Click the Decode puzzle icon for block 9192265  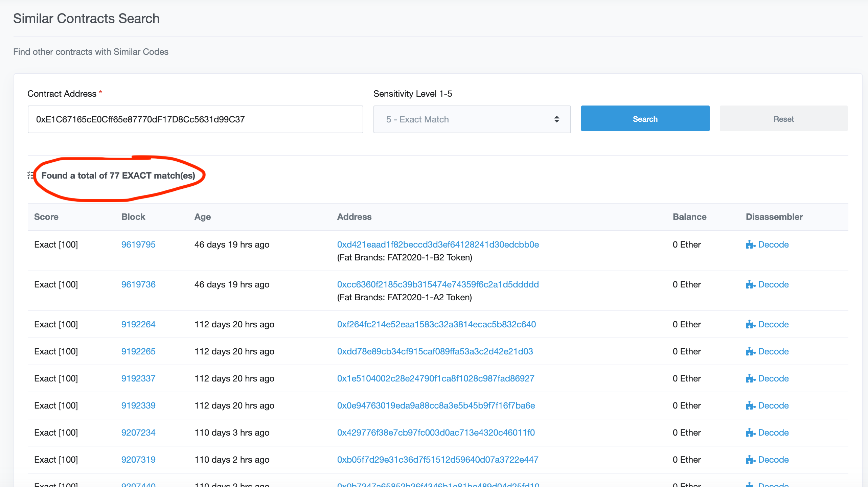tap(750, 351)
